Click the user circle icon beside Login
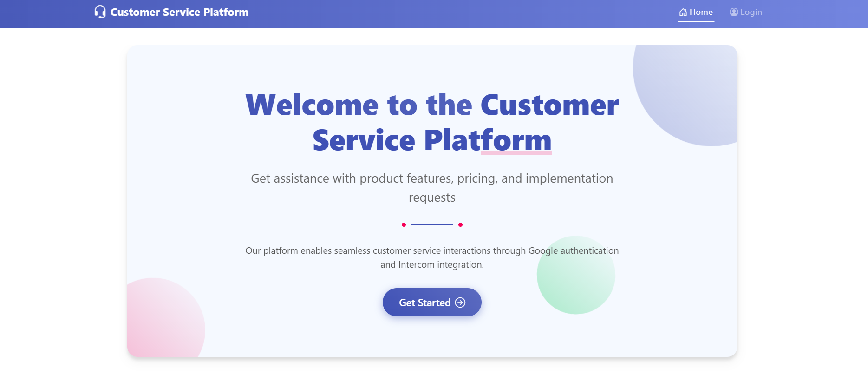This screenshot has height=375, width=868. [x=734, y=12]
